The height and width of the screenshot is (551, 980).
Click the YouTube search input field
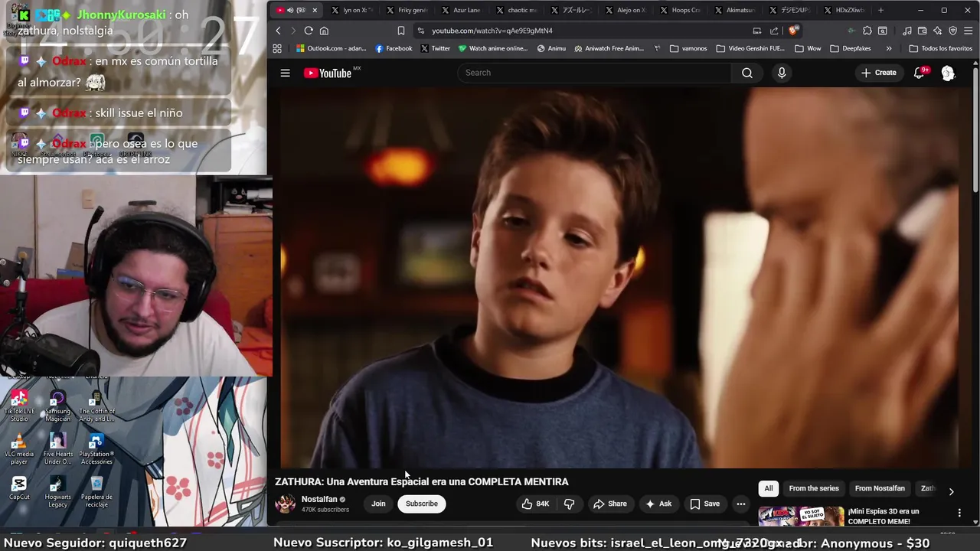click(x=594, y=73)
